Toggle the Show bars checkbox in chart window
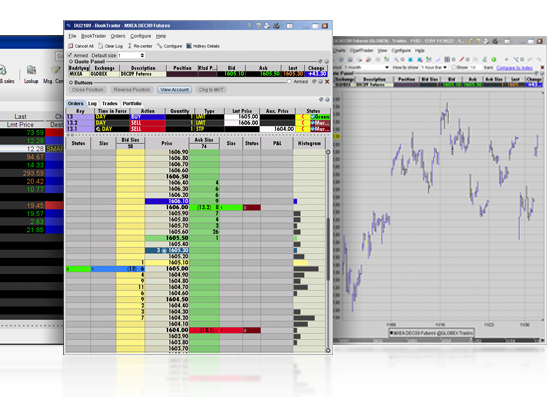The height and width of the screenshot is (397, 558). tap(454, 67)
